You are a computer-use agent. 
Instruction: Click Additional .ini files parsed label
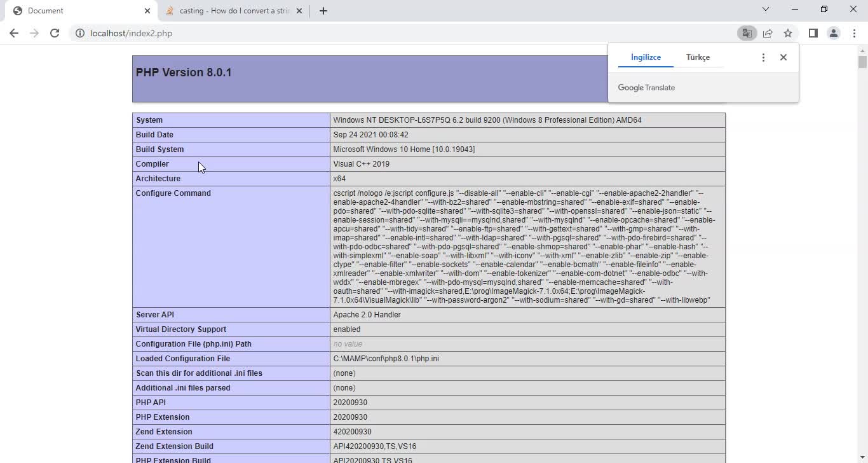[x=183, y=388]
